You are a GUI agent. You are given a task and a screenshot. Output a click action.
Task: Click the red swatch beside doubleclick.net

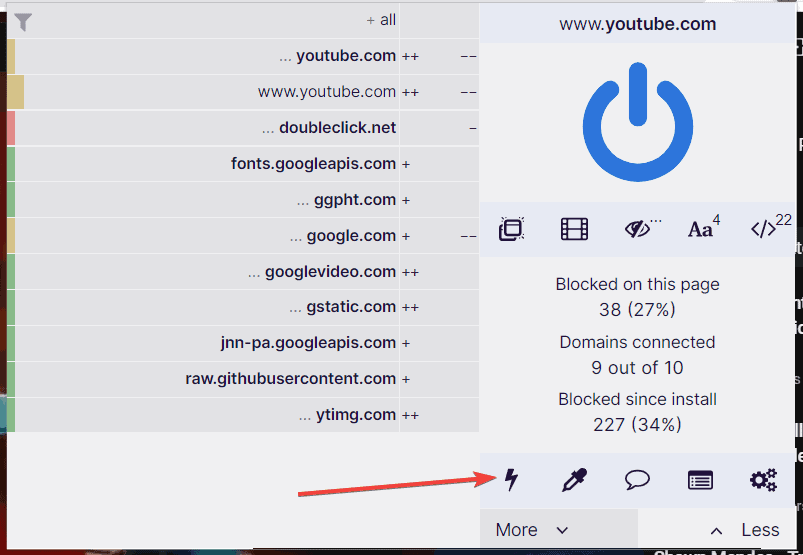[11, 128]
